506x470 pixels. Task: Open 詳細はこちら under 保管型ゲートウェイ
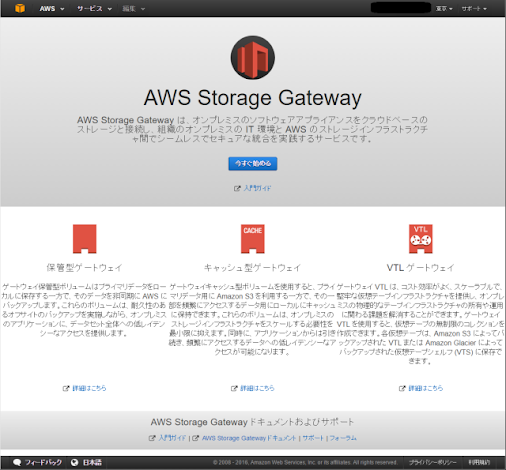point(89,388)
